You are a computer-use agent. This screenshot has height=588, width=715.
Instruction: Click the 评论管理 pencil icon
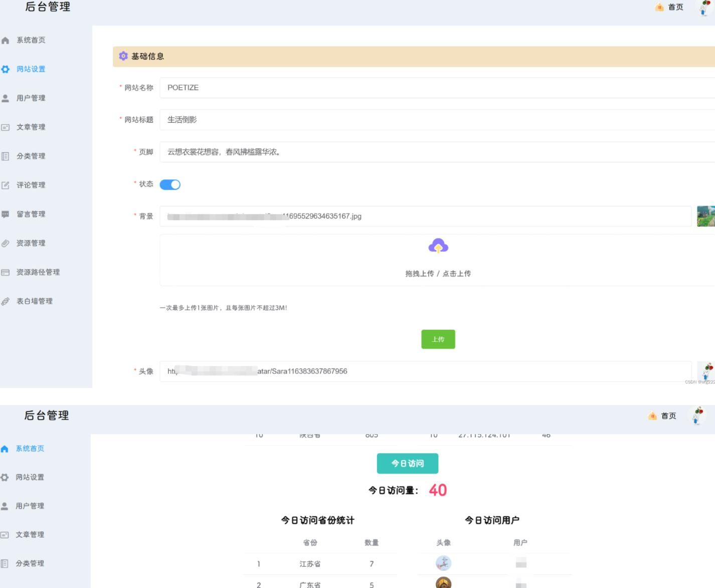pyautogui.click(x=6, y=184)
